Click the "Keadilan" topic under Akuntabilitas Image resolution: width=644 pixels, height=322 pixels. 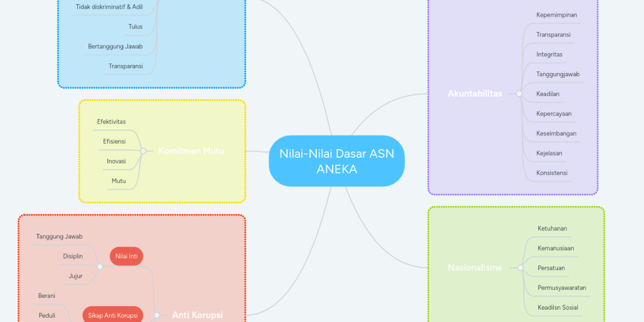click(547, 94)
